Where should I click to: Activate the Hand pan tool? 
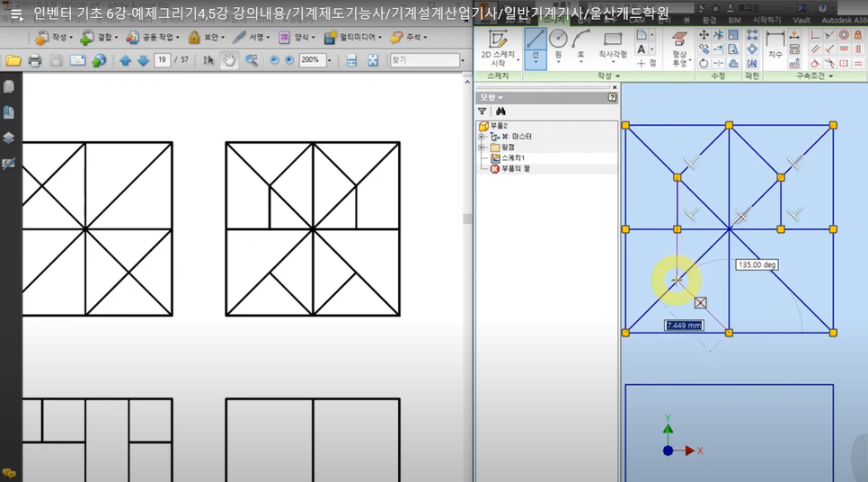tap(229, 60)
